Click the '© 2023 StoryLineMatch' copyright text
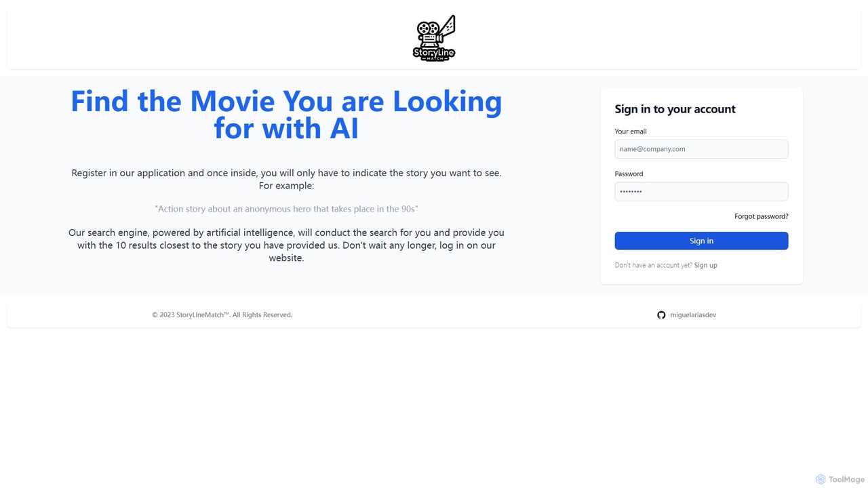Image resolution: width=868 pixels, height=488 pixels. (x=222, y=315)
